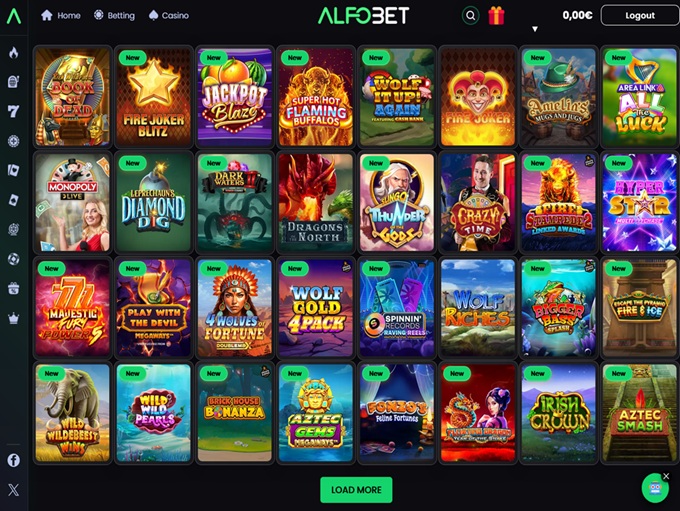Open the X social icon in sidebar
Image resolution: width=680 pixels, height=511 pixels.
[x=14, y=490]
